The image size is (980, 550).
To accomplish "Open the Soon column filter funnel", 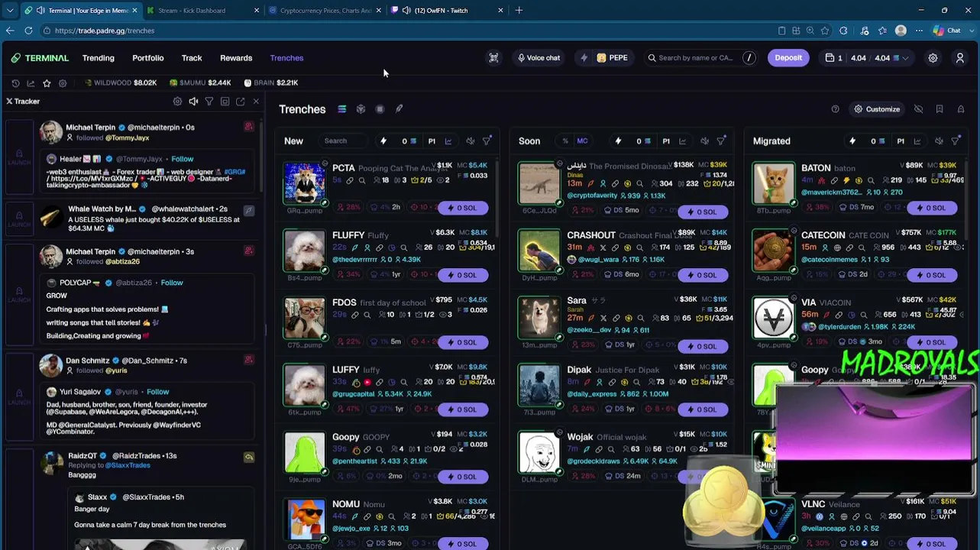I will point(721,141).
